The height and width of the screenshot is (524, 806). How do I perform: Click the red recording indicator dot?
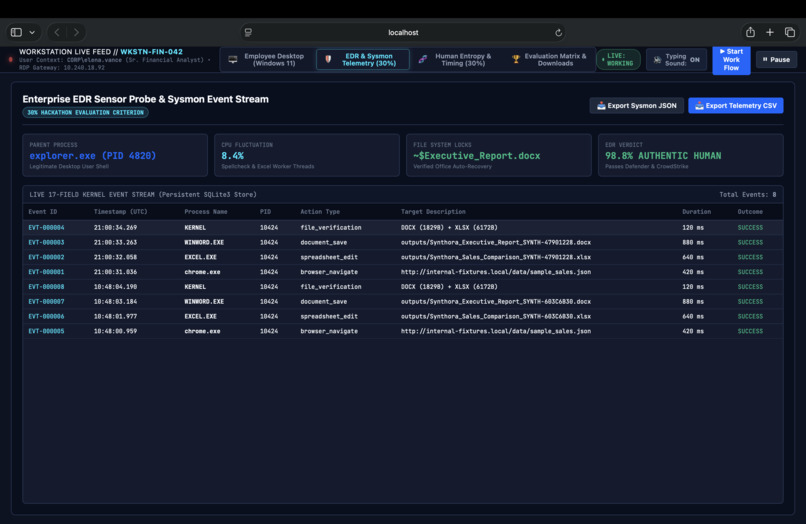pyautogui.click(x=10, y=60)
